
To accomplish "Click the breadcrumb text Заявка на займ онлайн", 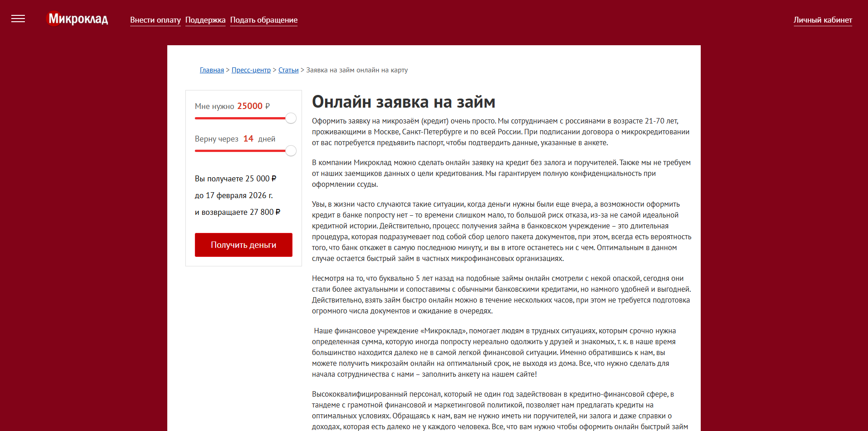I will point(356,70).
